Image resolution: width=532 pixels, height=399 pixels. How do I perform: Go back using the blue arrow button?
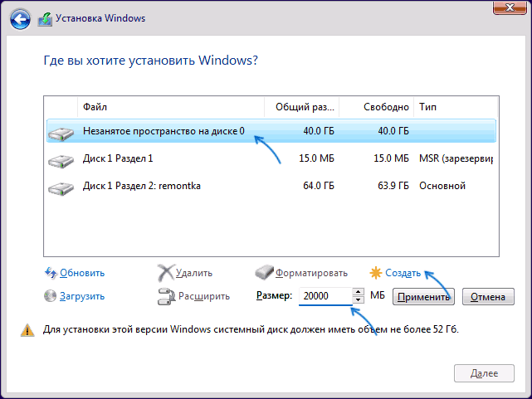[20, 19]
